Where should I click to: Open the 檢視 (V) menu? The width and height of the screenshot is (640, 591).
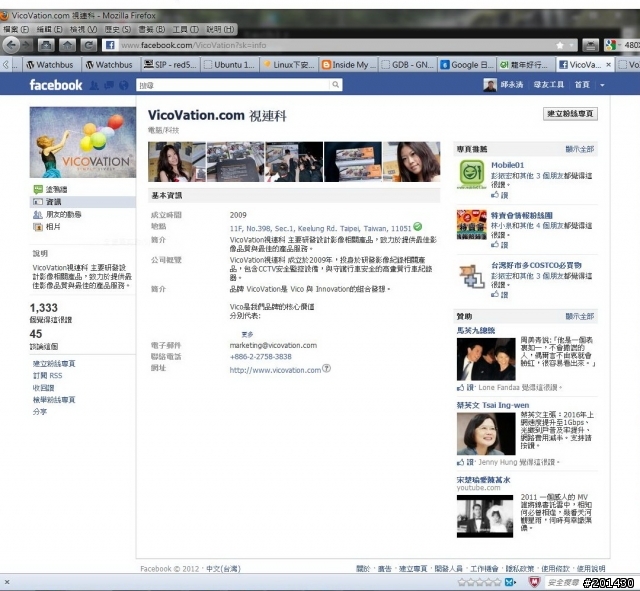pos(83,29)
